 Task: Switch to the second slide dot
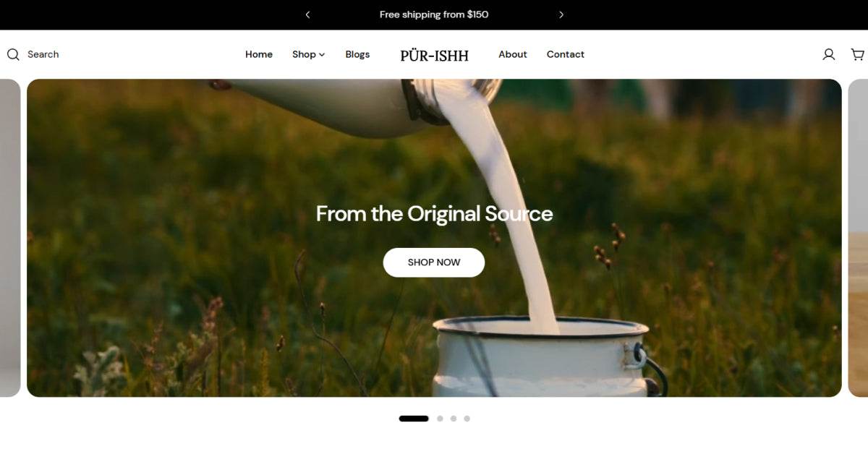tap(440, 419)
